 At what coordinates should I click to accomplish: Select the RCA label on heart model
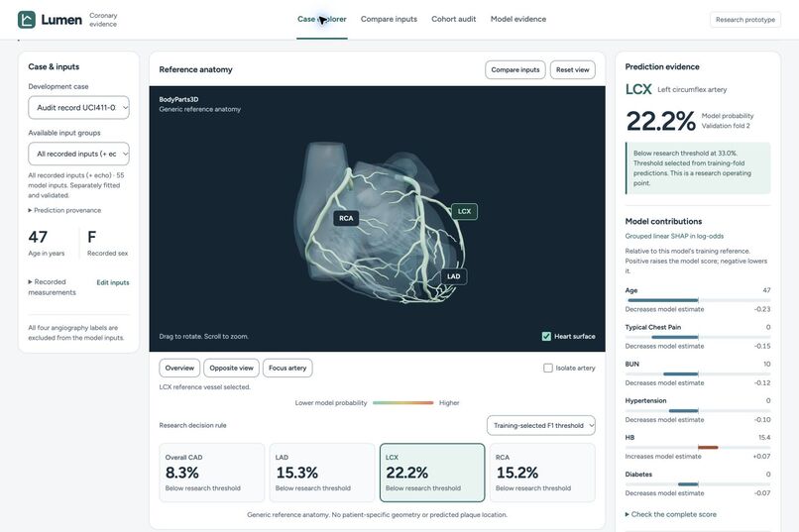click(x=346, y=218)
